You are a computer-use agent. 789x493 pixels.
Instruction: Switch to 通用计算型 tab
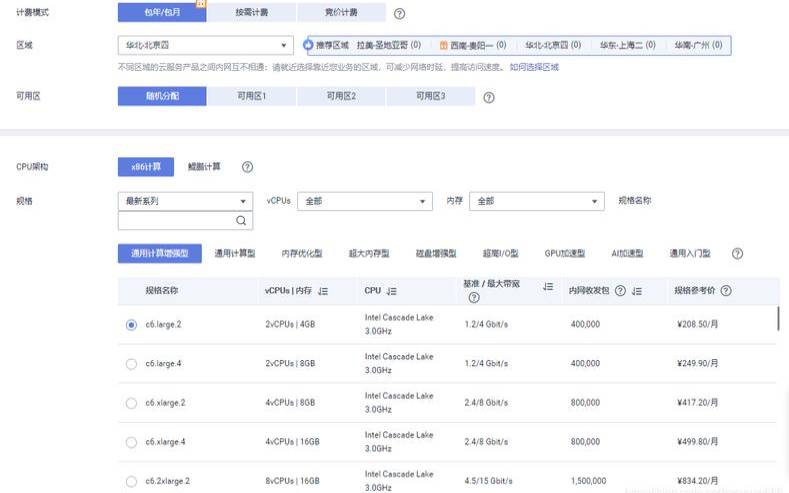235,254
